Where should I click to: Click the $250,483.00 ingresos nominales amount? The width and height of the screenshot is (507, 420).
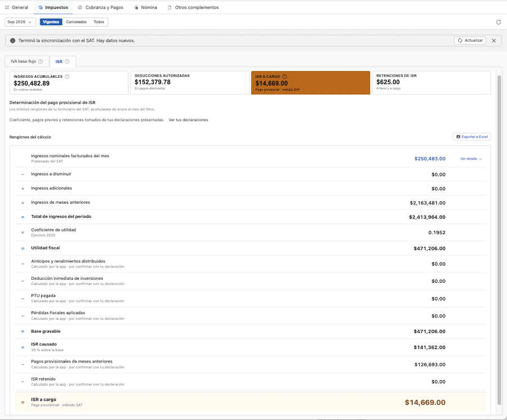point(430,159)
